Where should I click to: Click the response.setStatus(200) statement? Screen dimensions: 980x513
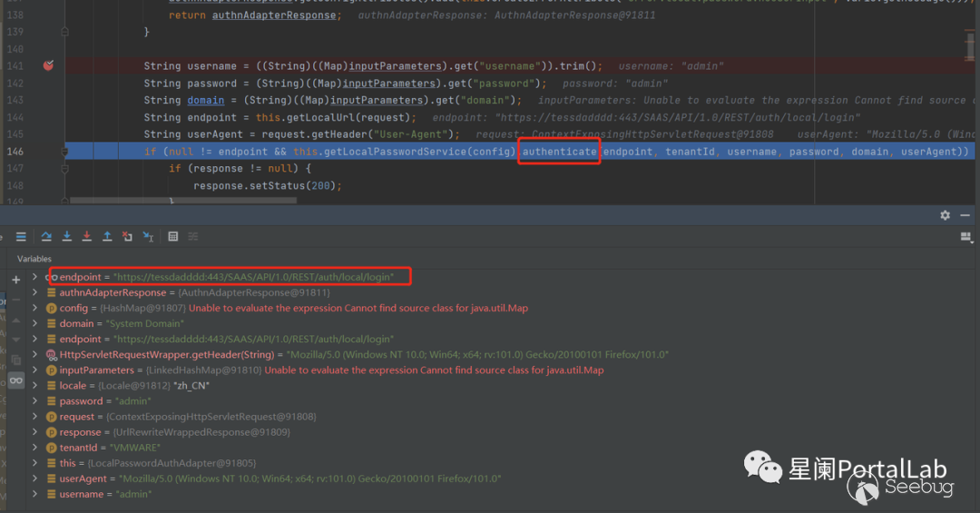click(268, 186)
